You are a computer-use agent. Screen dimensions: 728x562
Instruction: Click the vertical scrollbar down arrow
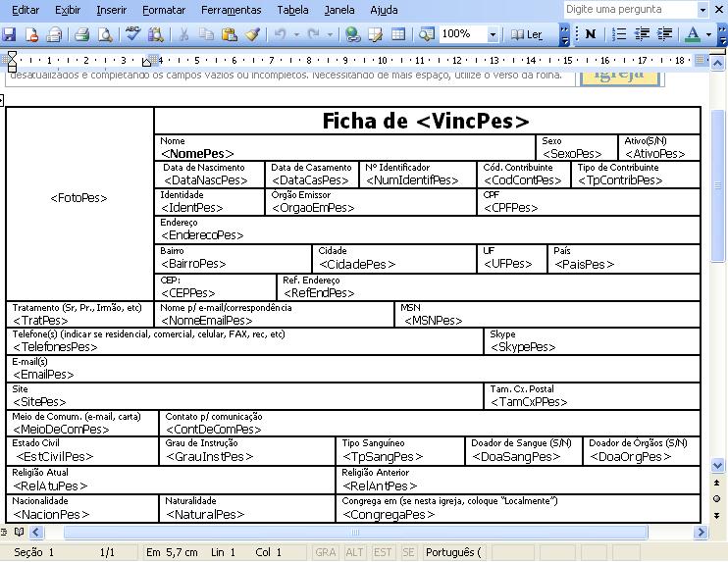pos(718,465)
